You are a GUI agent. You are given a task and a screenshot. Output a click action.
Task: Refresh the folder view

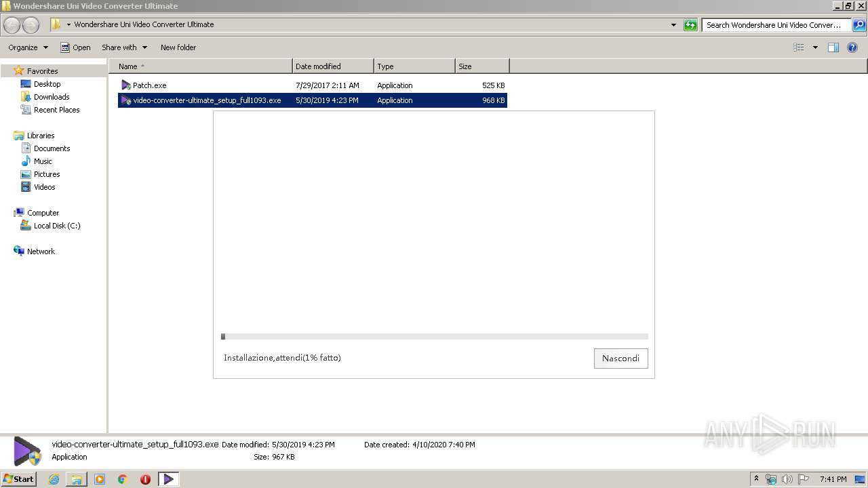(x=690, y=25)
